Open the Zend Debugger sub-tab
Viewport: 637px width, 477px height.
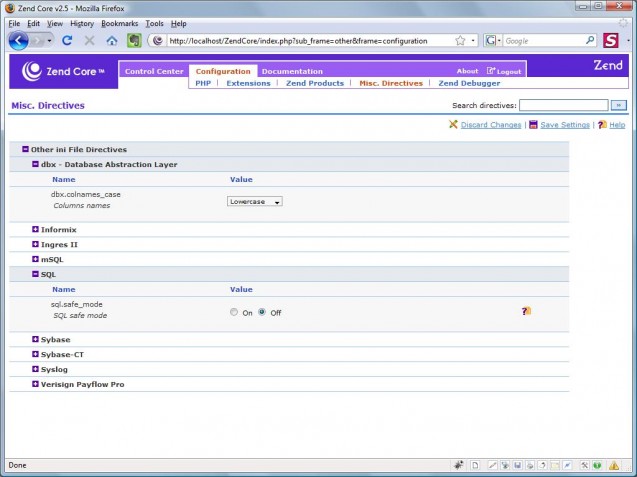point(469,83)
